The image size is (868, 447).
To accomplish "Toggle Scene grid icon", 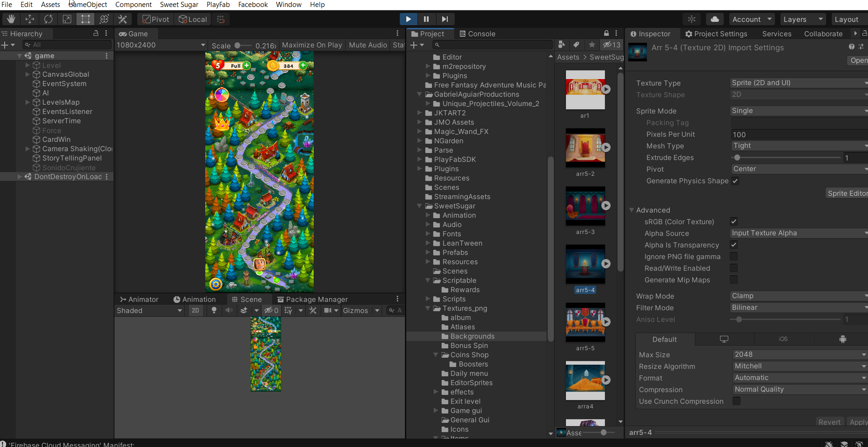I will 288,310.
